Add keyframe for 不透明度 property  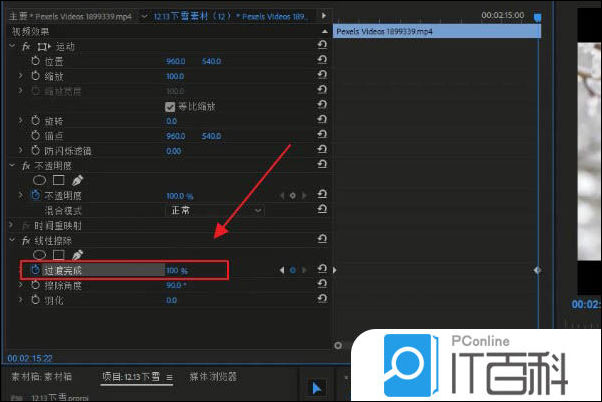pos(293,196)
